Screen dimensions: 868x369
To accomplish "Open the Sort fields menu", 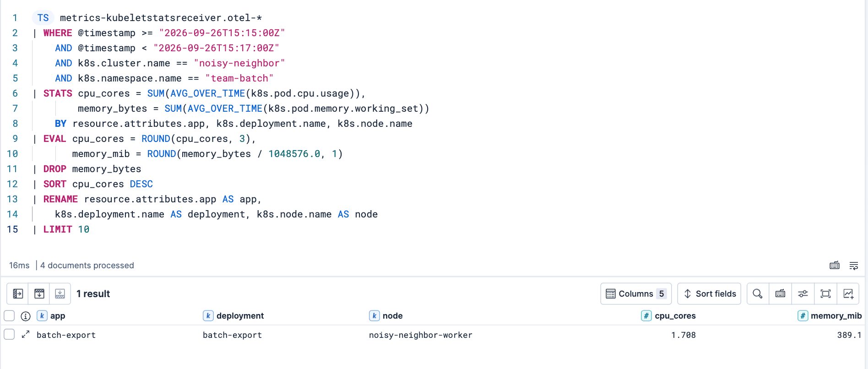I will tap(709, 294).
